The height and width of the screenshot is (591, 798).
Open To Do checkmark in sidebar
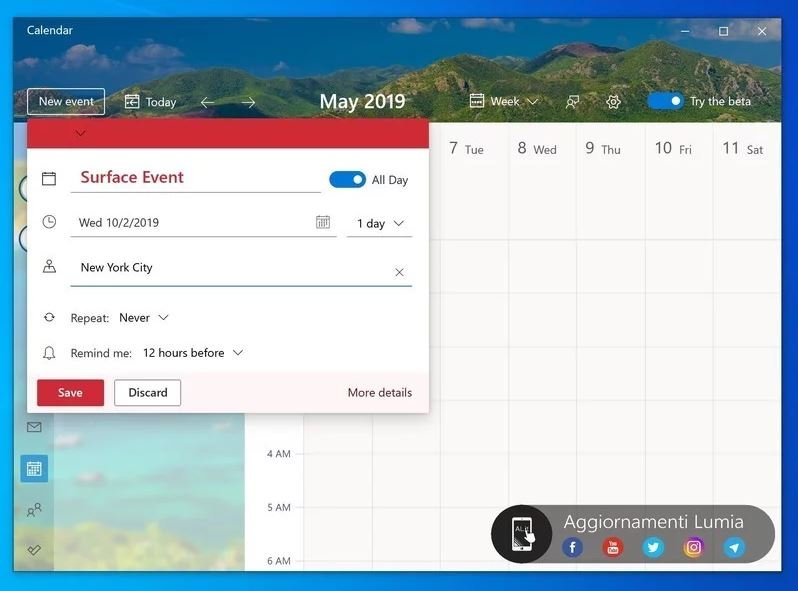34,550
